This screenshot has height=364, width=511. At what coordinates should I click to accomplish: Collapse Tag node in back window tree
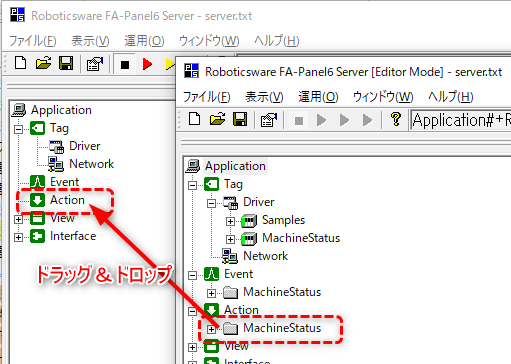(x=19, y=129)
